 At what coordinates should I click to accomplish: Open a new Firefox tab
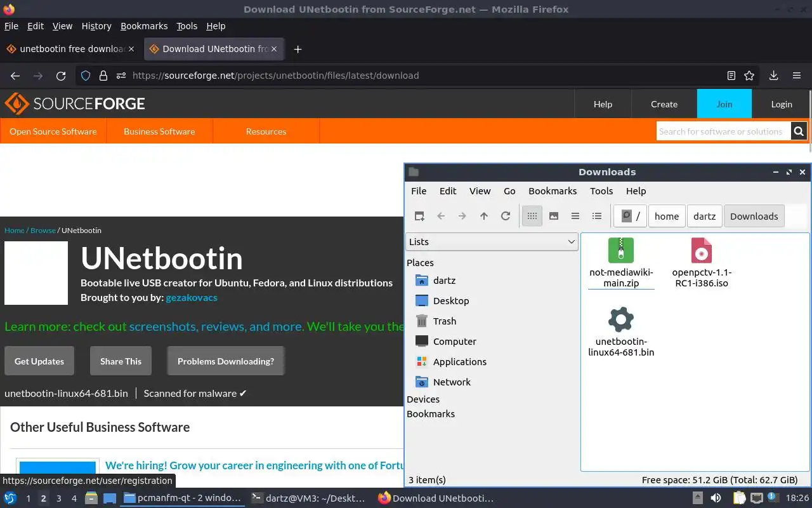(298, 49)
